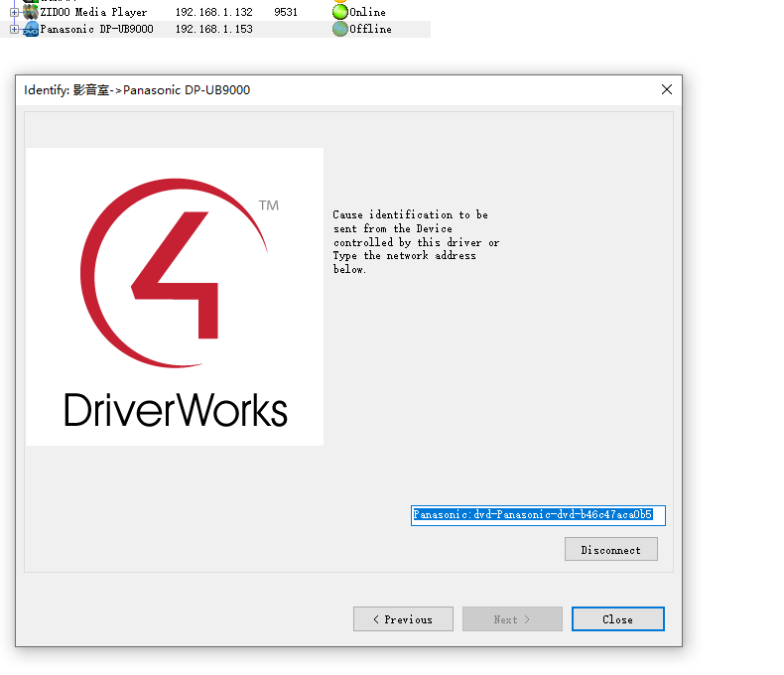Click the 192.168.1.153 IP address cell
784x675 pixels.
(213, 29)
